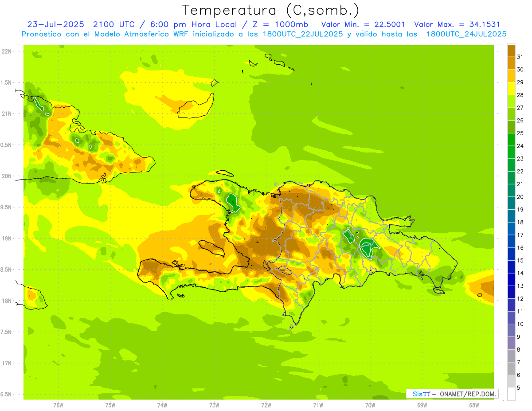Image resolution: width=532 pixels, height=411 pixels.
Task: Click the '21N' latitude label
Action: (x=6, y=114)
